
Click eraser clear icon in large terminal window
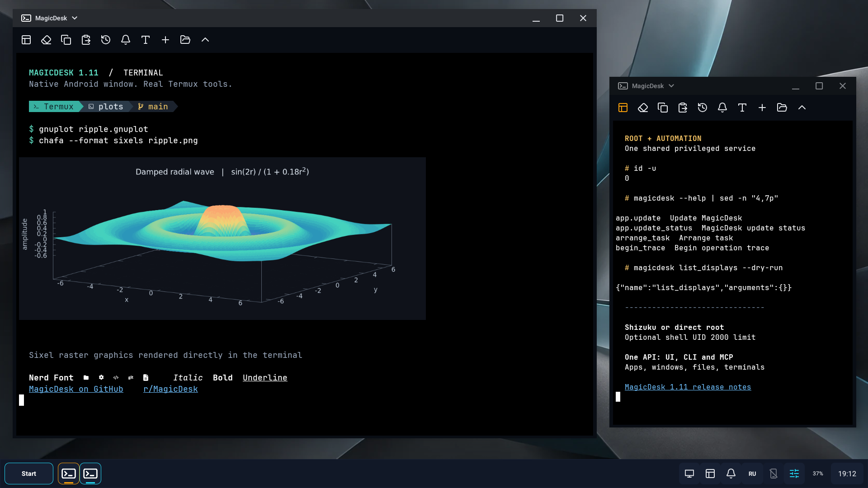tap(46, 40)
